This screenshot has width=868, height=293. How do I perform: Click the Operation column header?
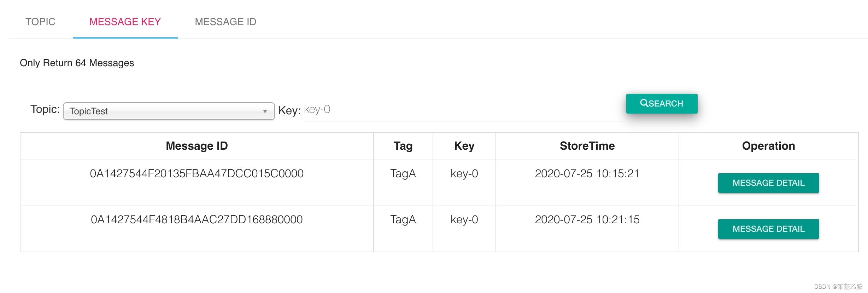pos(768,146)
